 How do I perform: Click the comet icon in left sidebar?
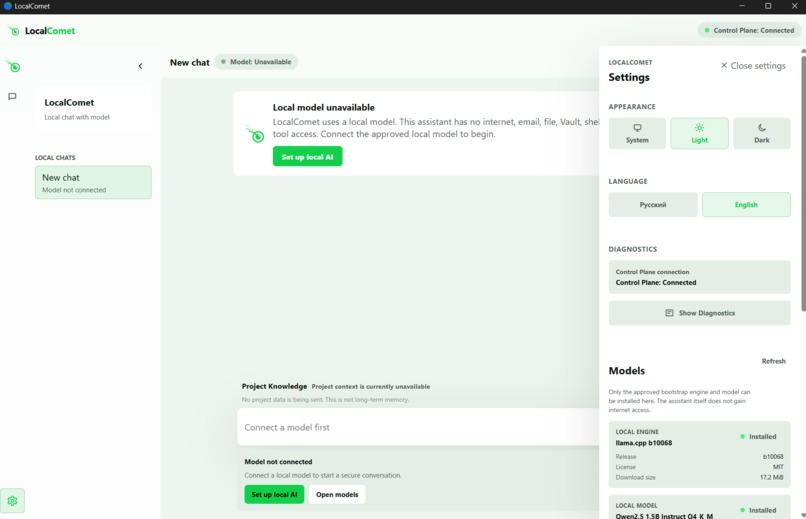(x=13, y=66)
